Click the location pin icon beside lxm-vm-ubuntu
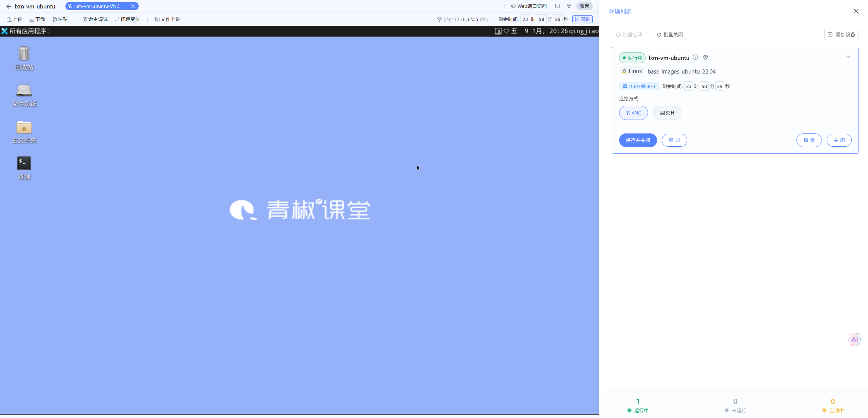The height and width of the screenshot is (418, 868). 705,57
